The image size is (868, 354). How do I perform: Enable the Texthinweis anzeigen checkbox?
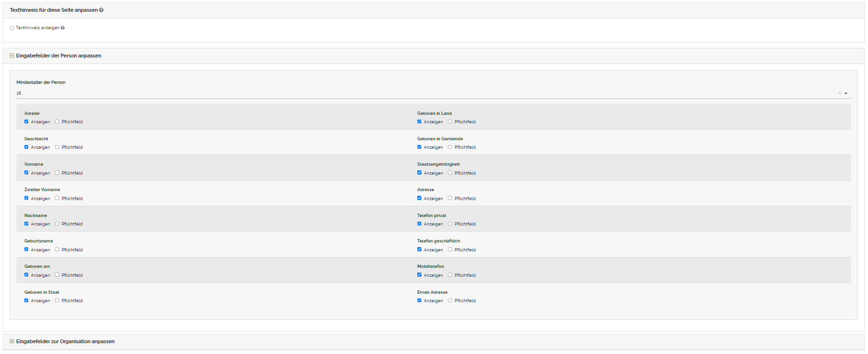12,28
